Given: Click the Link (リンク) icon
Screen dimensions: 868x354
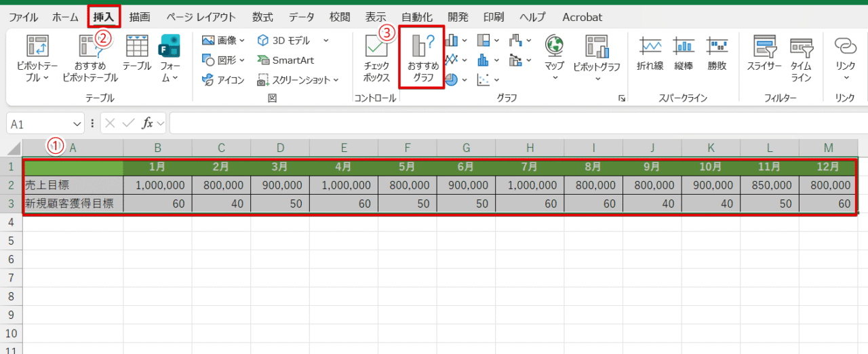Looking at the screenshot, I should click(x=845, y=46).
